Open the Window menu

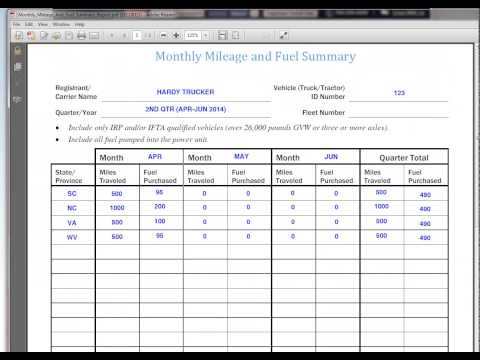click(x=61, y=24)
